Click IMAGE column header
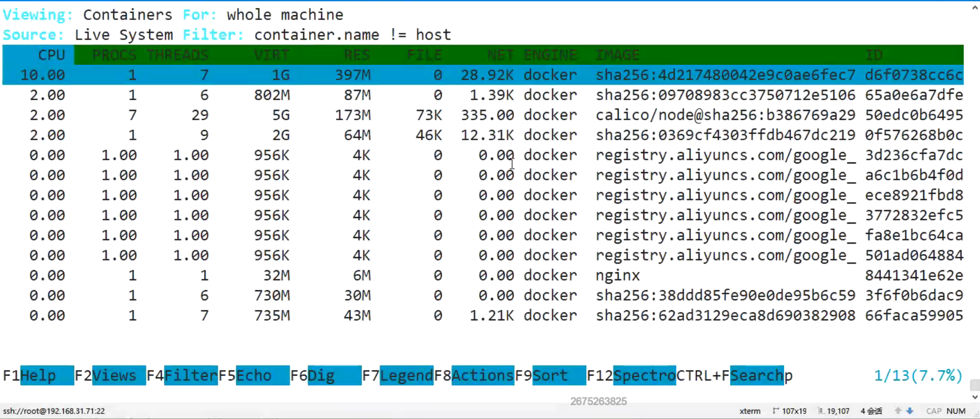This screenshot has height=419, width=980. coord(618,55)
